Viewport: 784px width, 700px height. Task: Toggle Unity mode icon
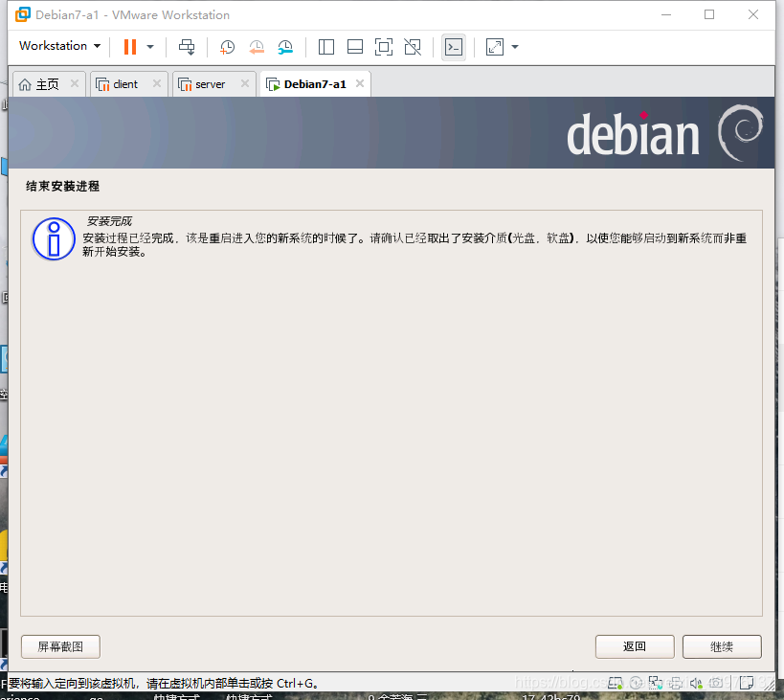(413, 47)
